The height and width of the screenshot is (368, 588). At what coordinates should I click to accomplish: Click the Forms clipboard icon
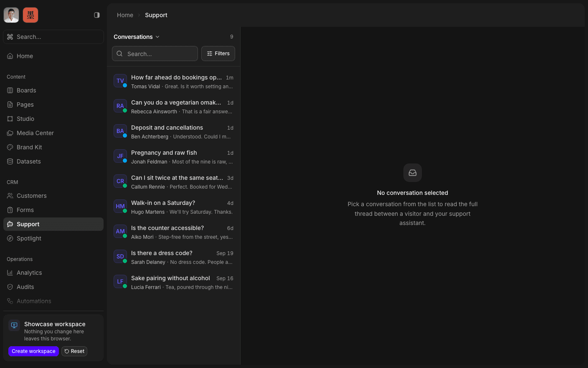pyautogui.click(x=10, y=210)
